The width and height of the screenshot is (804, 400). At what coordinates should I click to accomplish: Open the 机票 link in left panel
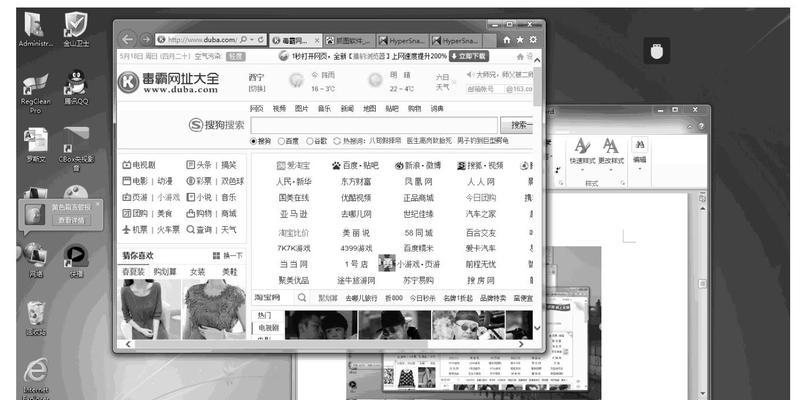pos(136,230)
